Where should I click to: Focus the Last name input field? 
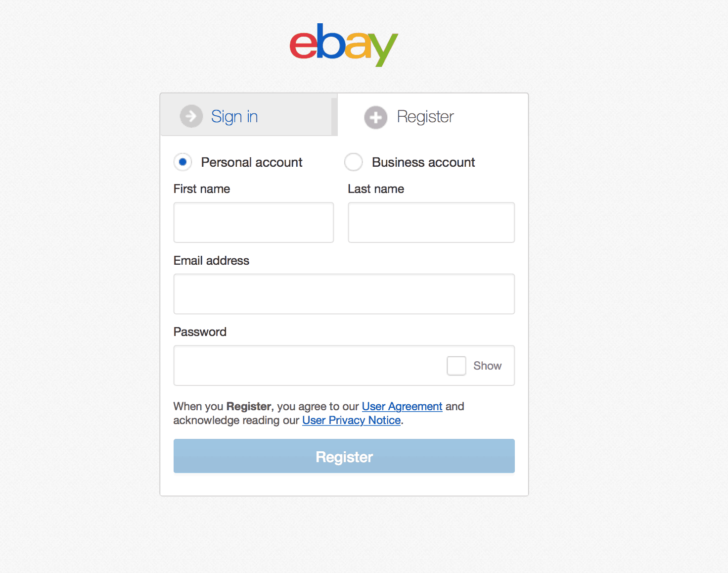click(x=431, y=222)
